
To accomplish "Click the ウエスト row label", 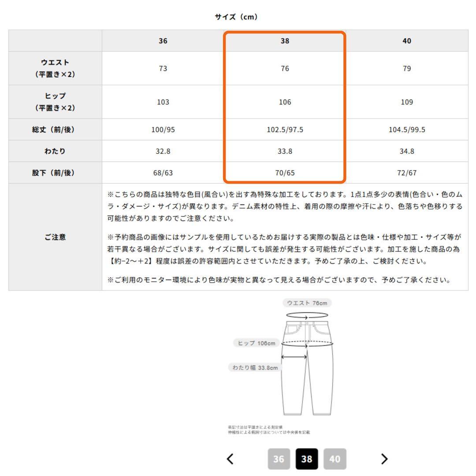I will (55, 68).
